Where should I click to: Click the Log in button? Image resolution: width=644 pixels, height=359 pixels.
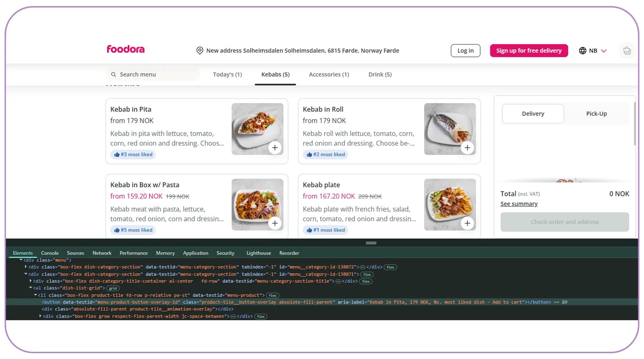(x=465, y=51)
